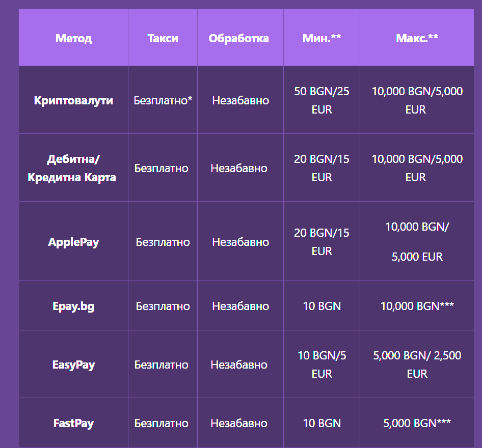This screenshot has height=448, width=482.
Task: Click the Epay.bg method label
Action: pyautogui.click(x=73, y=306)
